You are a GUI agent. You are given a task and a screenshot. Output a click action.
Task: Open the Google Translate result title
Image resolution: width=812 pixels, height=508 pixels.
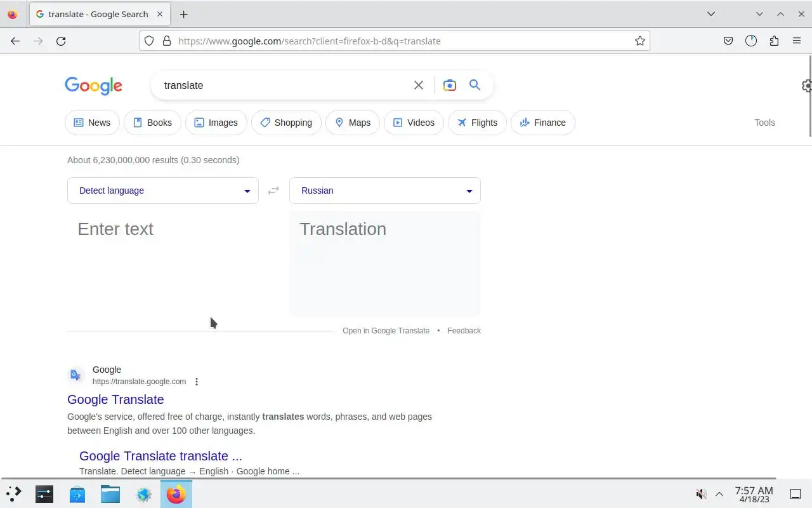coord(115,399)
